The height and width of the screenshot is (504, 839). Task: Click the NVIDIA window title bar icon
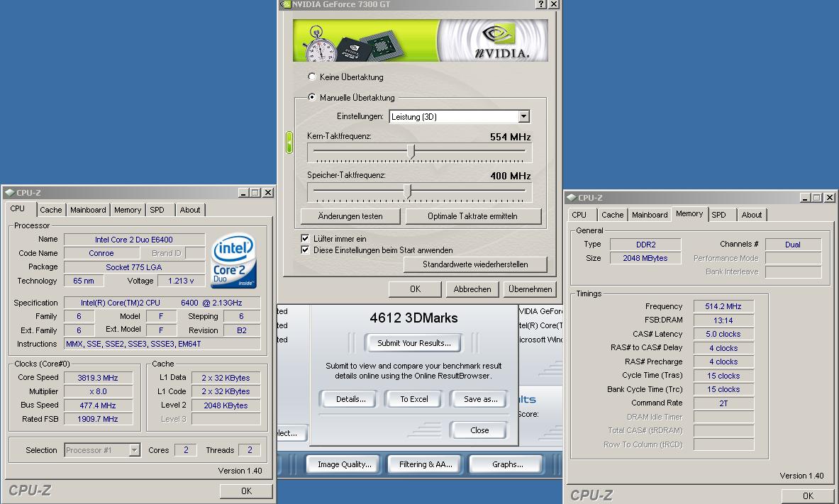(x=285, y=4)
